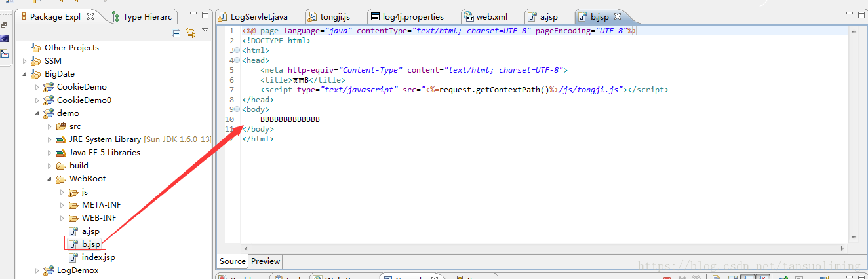Select b.jsp in the tree
The image size is (868, 279).
pyautogui.click(x=91, y=244)
